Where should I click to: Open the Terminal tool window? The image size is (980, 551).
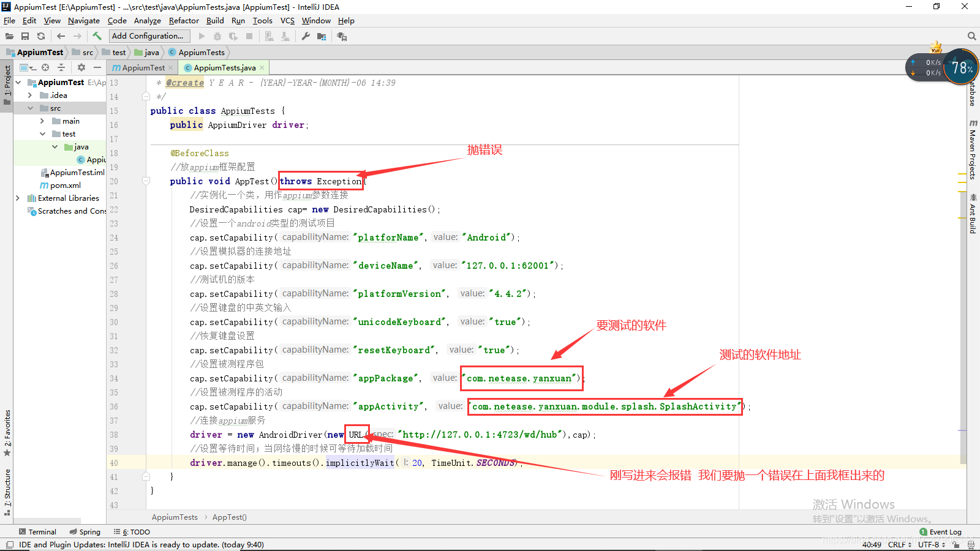pyautogui.click(x=37, y=532)
